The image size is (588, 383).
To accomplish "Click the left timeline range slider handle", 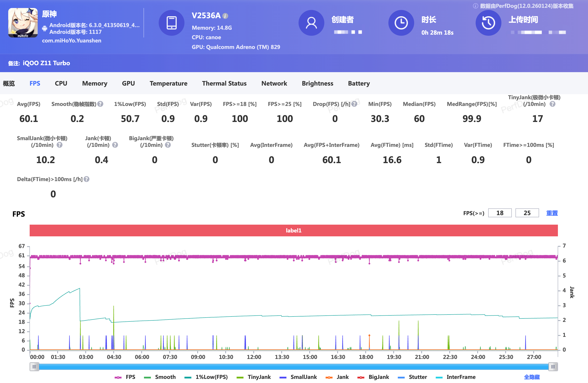I will 34,367.
